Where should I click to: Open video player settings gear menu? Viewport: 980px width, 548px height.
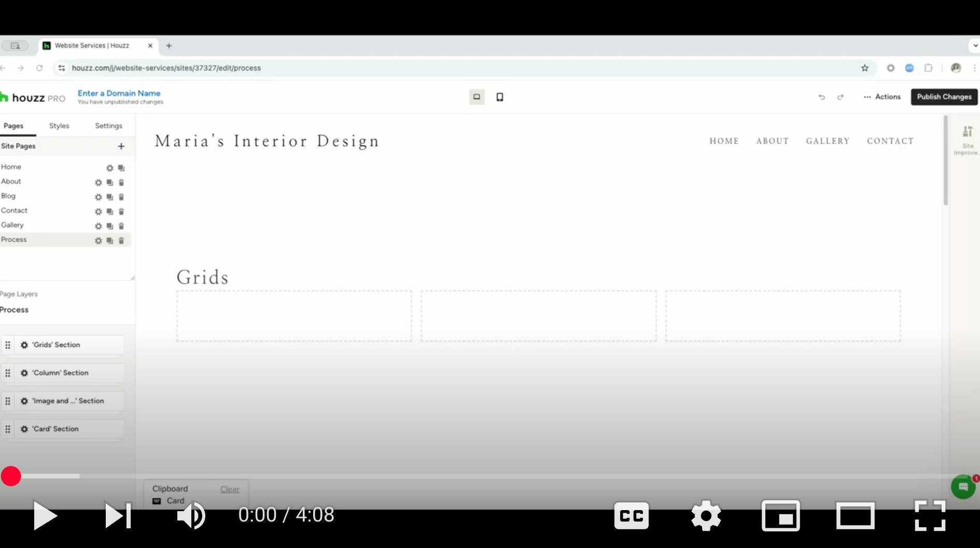click(x=706, y=515)
